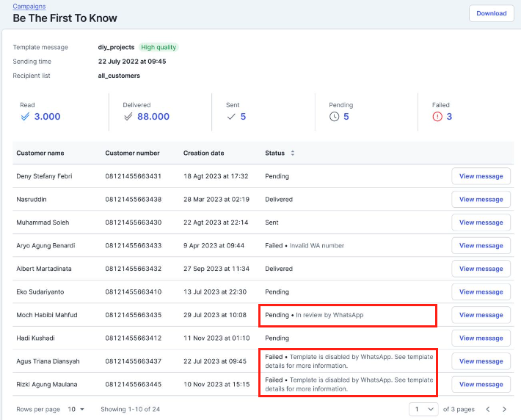
Task: View message for Aryo Agung Benardi
Action: tap(481, 245)
